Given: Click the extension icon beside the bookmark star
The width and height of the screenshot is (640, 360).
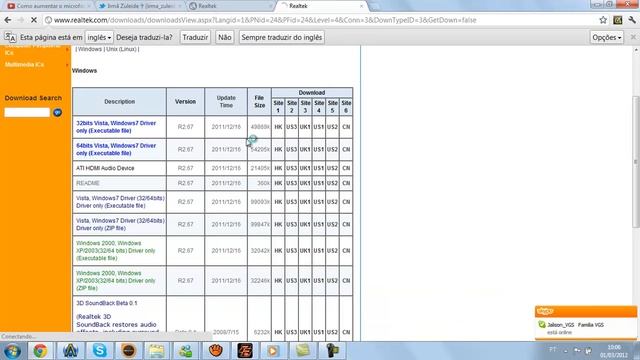Looking at the screenshot, I should (618, 20).
